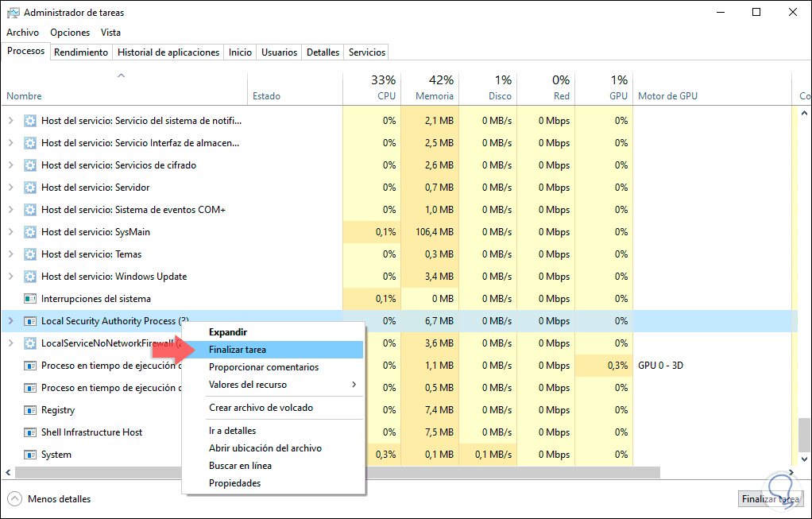
Task: Collapse view with Menos detalles arrow
Action: (x=14, y=499)
